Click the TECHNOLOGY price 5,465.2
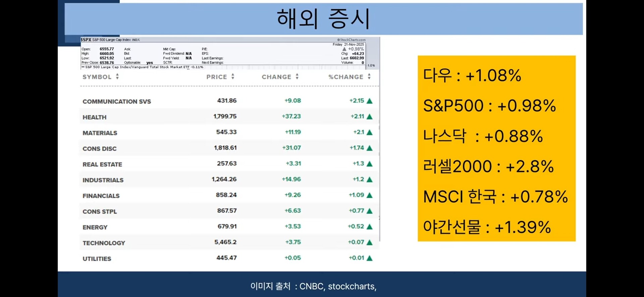This screenshot has height=297, width=644. pos(225,242)
